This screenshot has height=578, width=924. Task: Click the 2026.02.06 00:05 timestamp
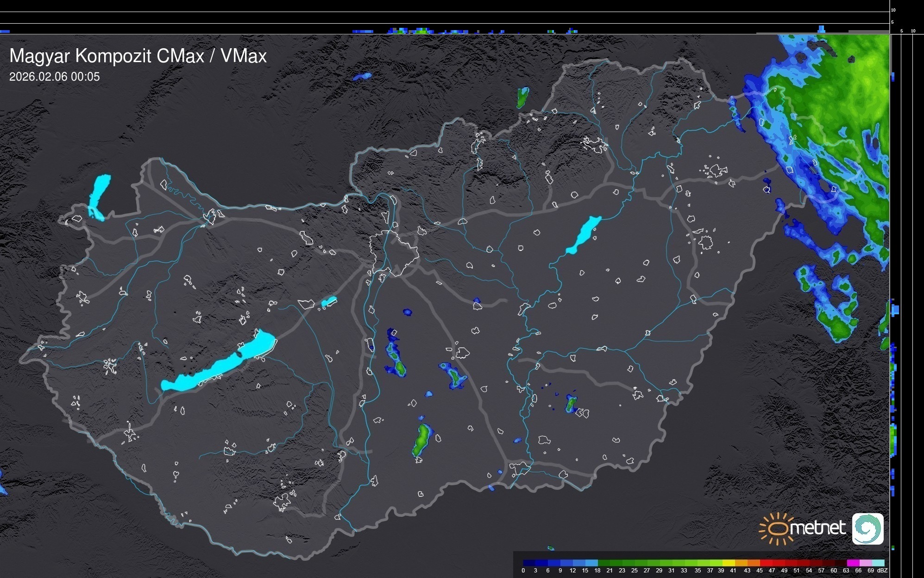(x=54, y=77)
